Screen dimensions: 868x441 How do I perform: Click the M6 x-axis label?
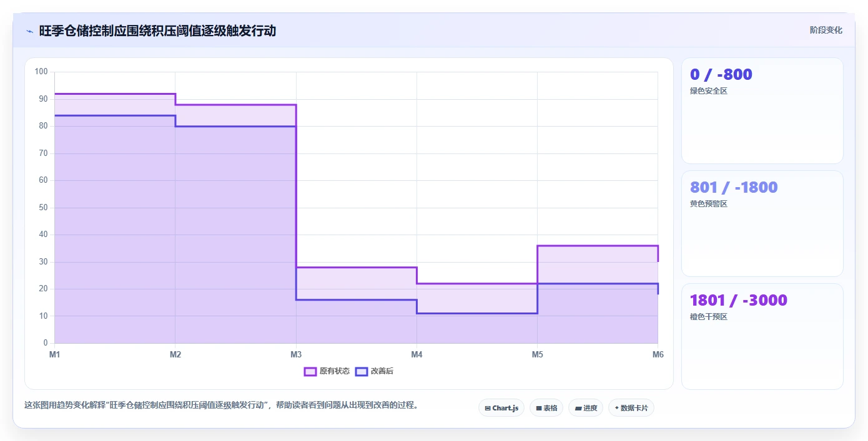[x=658, y=354]
